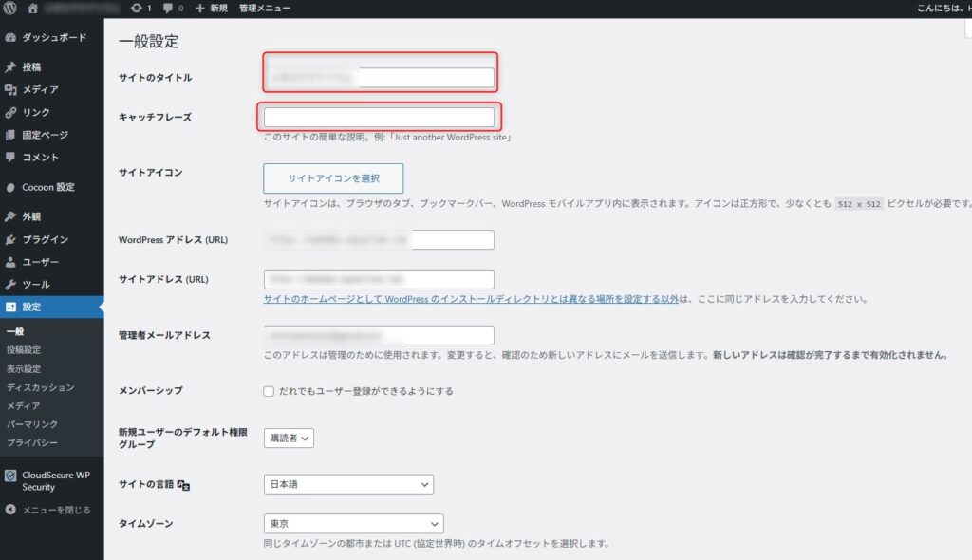Click the キャッチフレーズ input field
This screenshot has height=560, width=972.
[378, 117]
